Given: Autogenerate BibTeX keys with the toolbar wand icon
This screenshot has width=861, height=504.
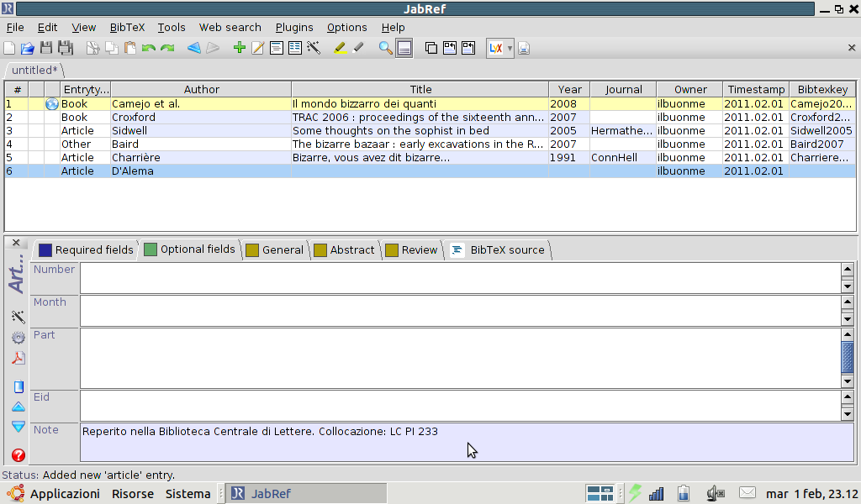Looking at the screenshot, I should click(314, 48).
